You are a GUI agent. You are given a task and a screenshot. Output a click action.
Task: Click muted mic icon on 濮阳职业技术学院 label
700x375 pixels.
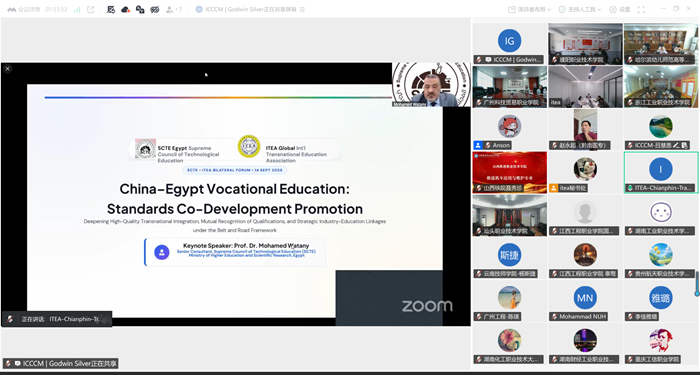pyautogui.click(x=554, y=59)
